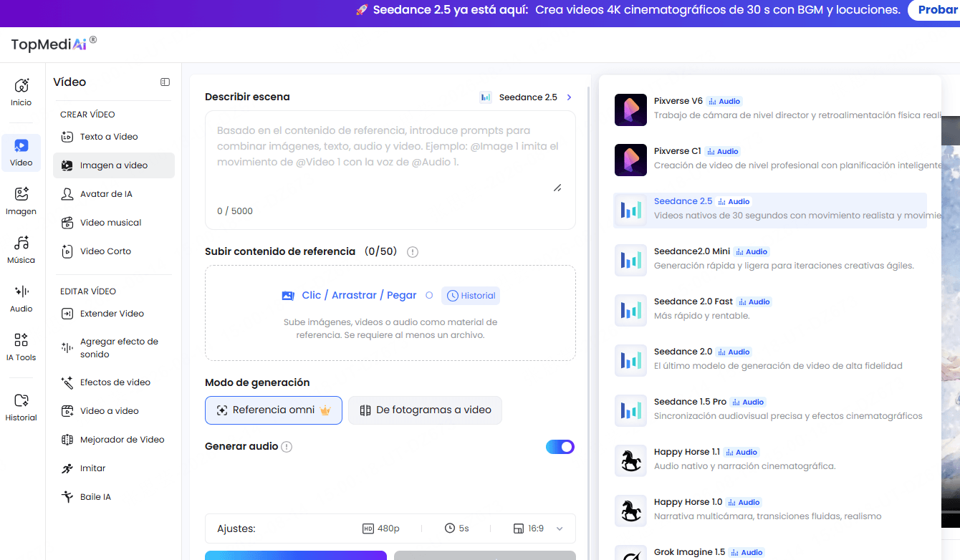Expand the Ajustes settings chevron

click(x=560, y=528)
